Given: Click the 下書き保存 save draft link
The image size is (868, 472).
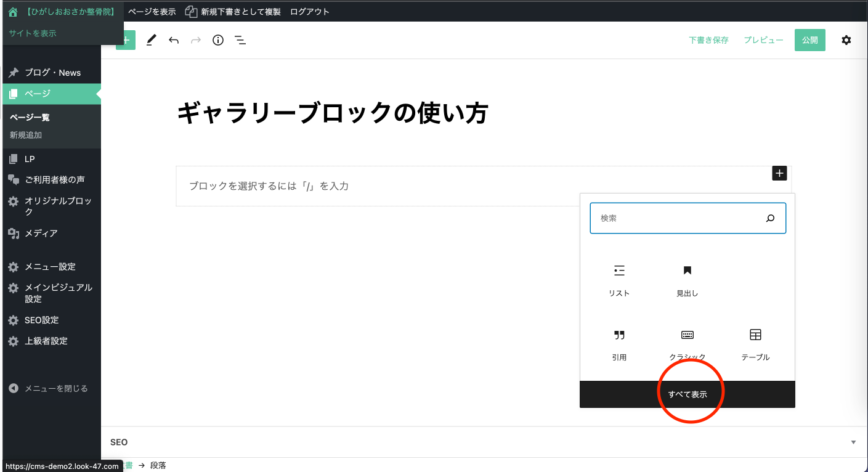Looking at the screenshot, I should 708,40.
